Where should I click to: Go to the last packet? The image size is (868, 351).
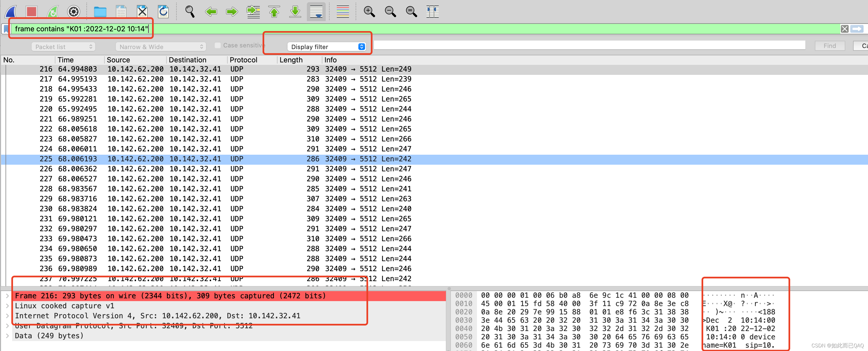(295, 11)
